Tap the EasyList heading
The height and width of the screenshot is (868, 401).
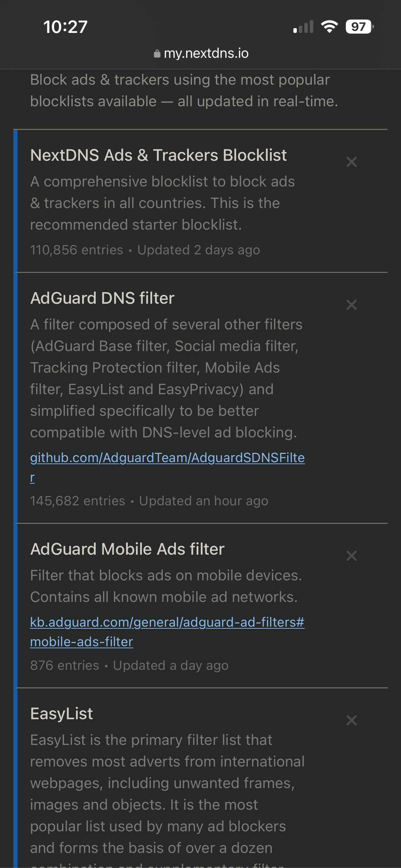(x=62, y=714)
